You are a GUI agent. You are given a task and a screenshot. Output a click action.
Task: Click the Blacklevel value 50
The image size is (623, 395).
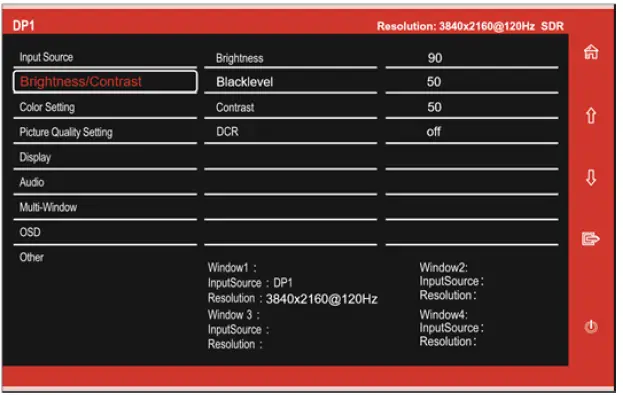point(434,82)
